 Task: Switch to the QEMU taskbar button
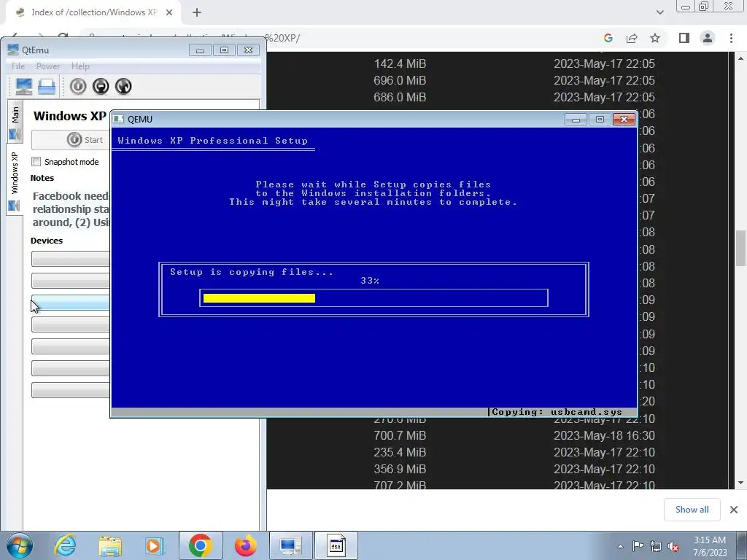336,545
